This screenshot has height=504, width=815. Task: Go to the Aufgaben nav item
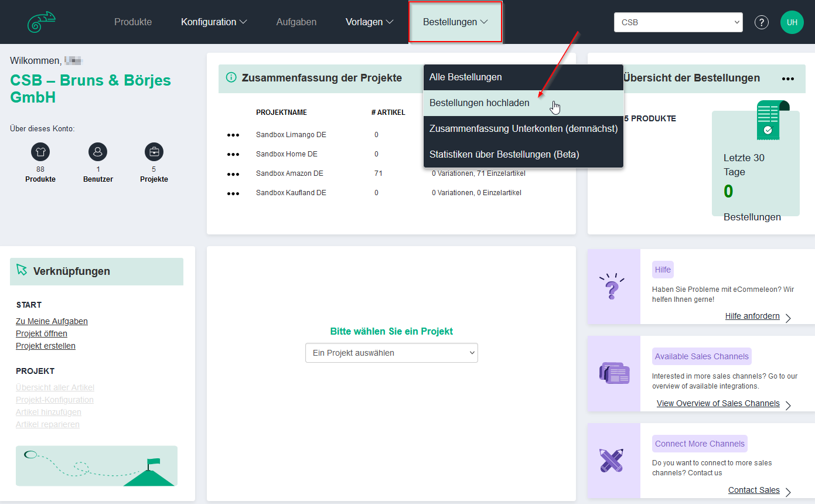(x=296, y=22)
